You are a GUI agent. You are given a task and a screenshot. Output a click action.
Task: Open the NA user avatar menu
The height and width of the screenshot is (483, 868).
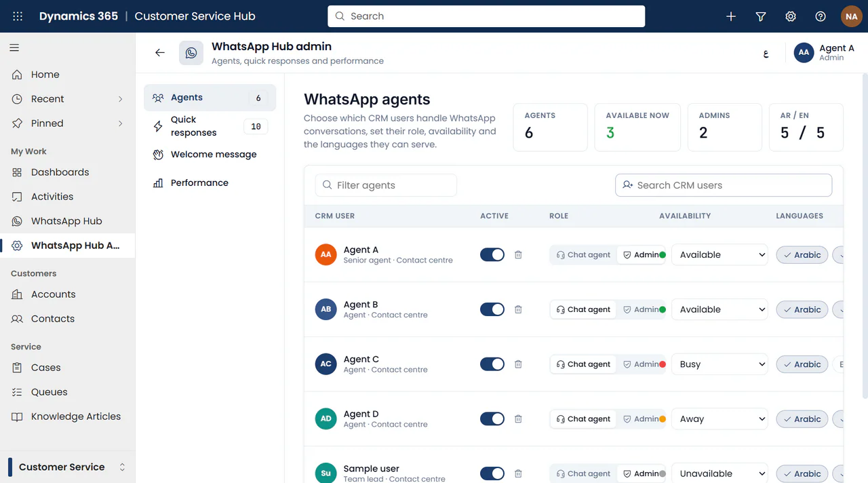[x=852, y=16]
